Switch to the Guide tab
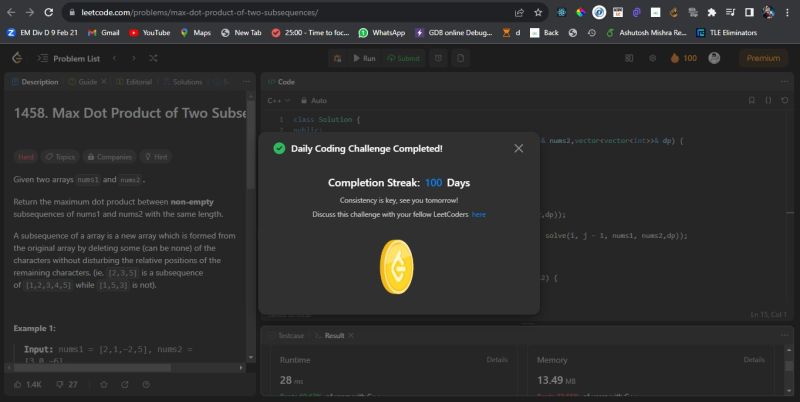This screenshot has width=800, height=402. [83, 82]
